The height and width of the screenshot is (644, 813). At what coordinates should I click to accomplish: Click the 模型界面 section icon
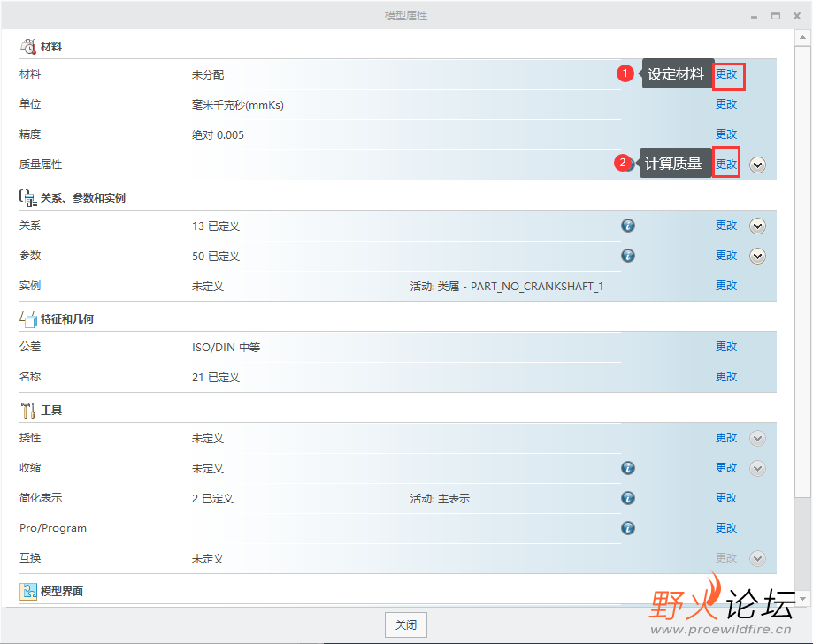pos(28,591)
